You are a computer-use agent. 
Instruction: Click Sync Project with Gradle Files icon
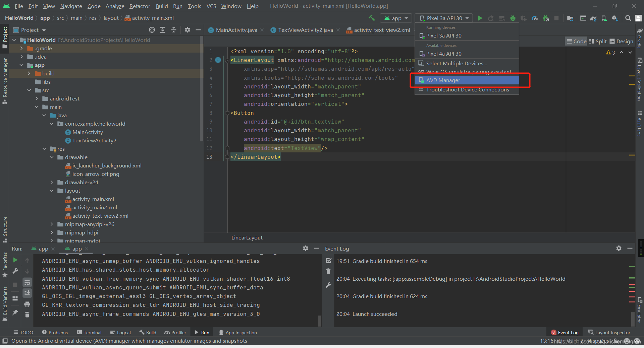point(593,18)
